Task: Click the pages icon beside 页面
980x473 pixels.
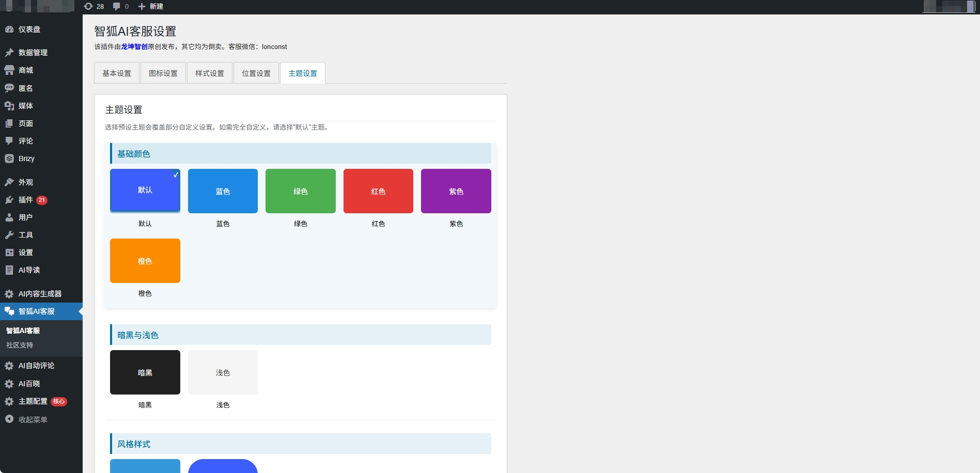Action: point(9,123)
